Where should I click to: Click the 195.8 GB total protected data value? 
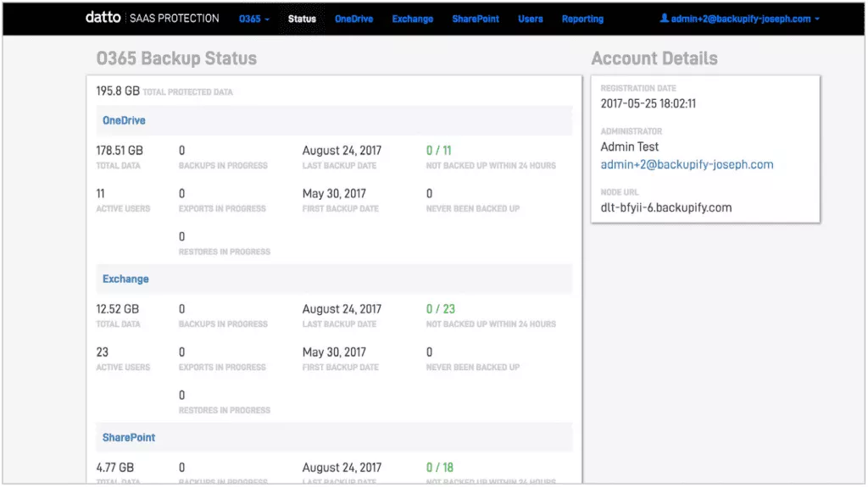(x=118, y=91)
